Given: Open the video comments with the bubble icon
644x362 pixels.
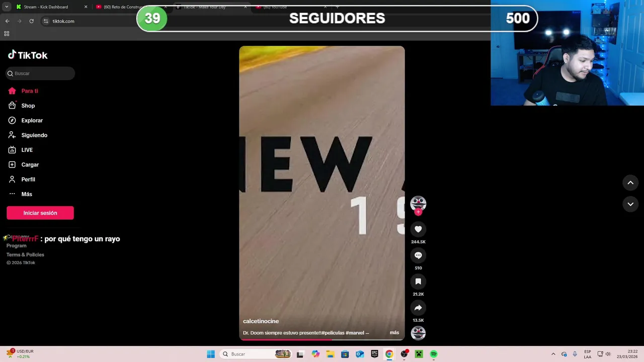Looking at the screenshot, I should click(418, 255).
